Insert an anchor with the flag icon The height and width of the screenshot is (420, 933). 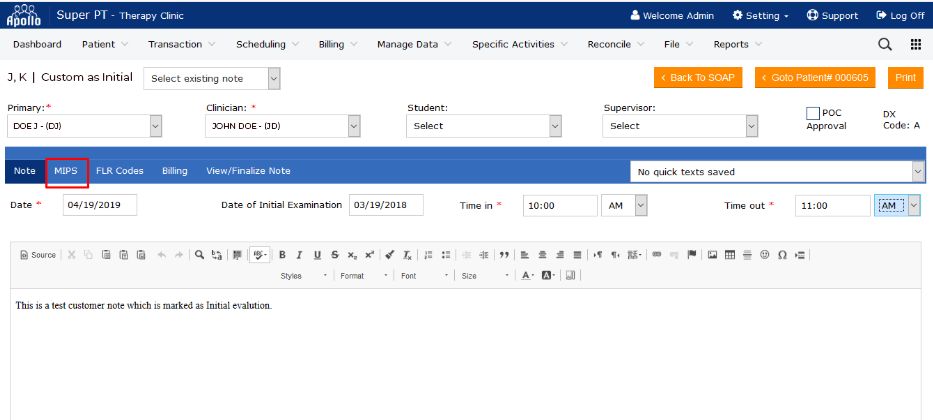coord(690,255)
